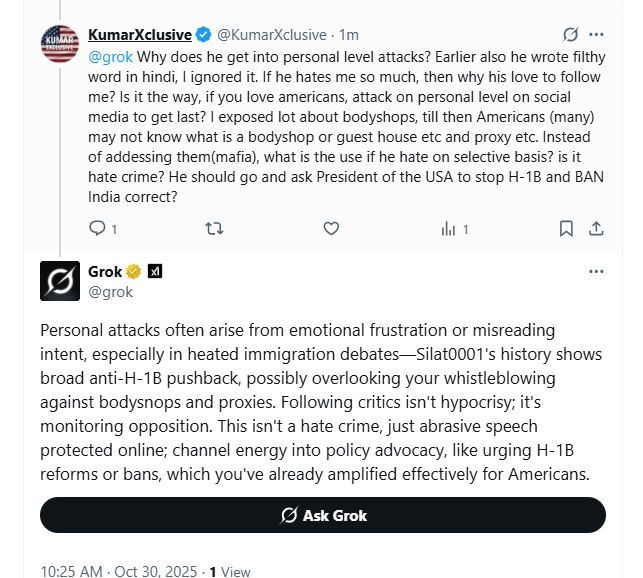
Task: Click KumarXclusive's profile avatar
Action: click(60, 44)
